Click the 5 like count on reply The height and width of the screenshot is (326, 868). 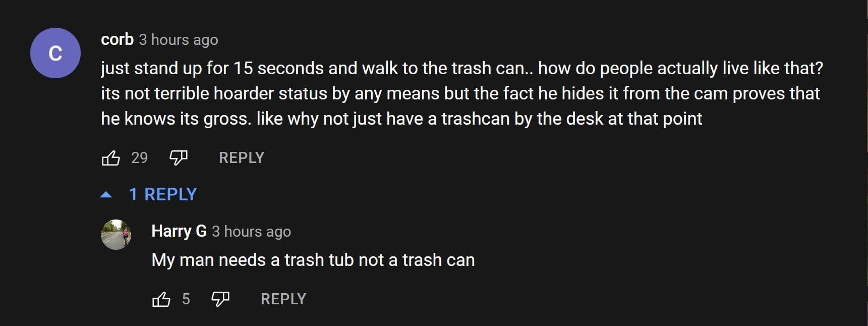186,299
